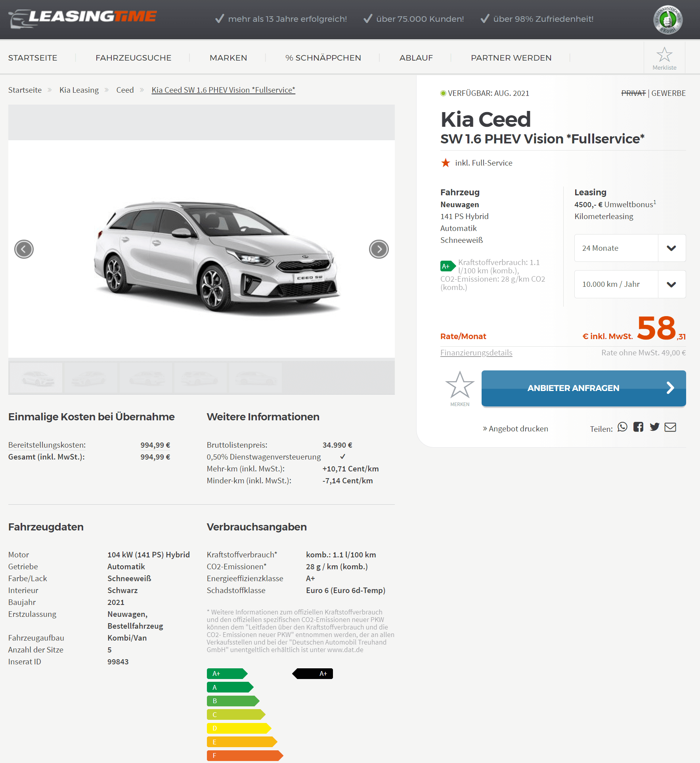The height and width of the screenshot is (763, 700).
Task: Go to Startseite breadcrumb
Action: click(25, 90)
